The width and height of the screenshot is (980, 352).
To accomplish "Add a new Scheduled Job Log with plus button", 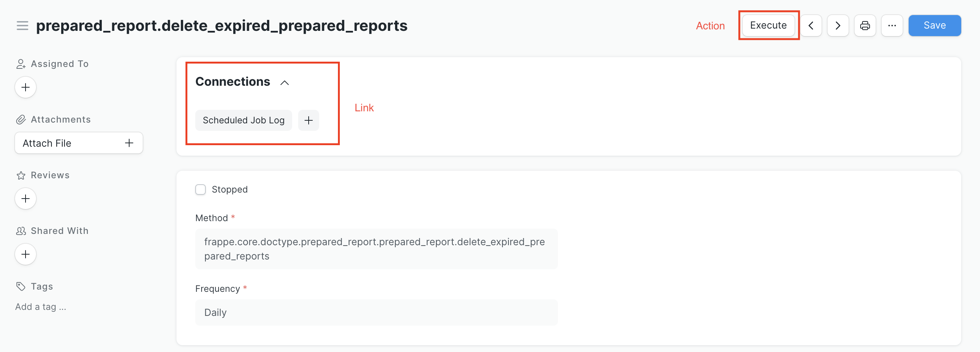I will coord(309,120).
